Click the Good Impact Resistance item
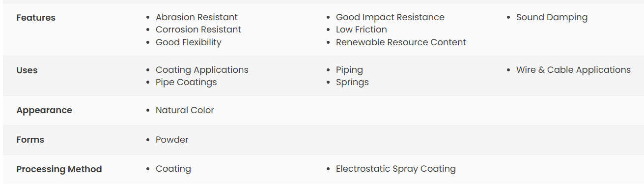 390,17
